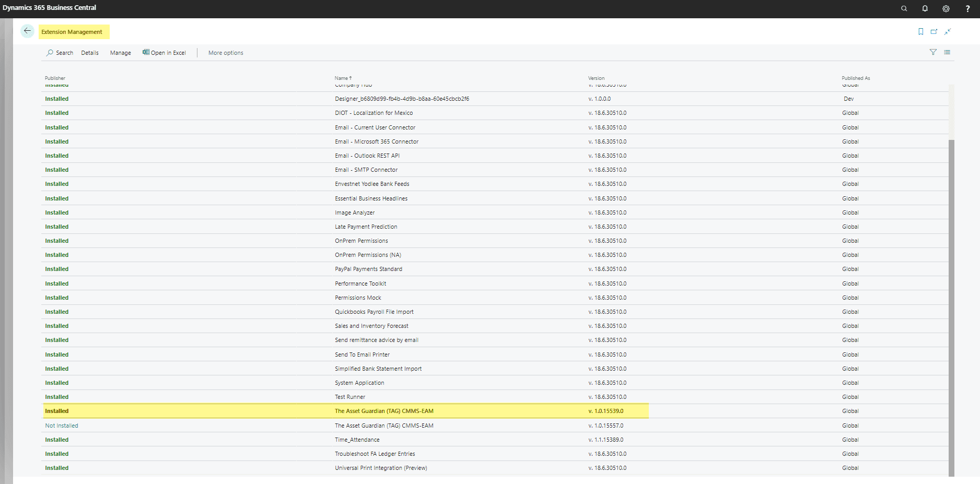This screenshot has width=980, height=484.
Task: Click version v. 1.0.0.0 of Designer extension
Action: point(599,99)
